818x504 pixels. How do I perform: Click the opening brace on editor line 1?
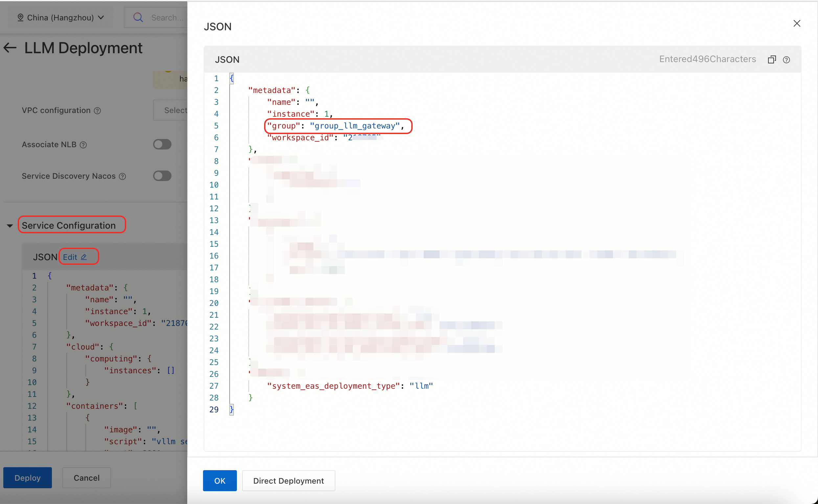tap(232, 78)
